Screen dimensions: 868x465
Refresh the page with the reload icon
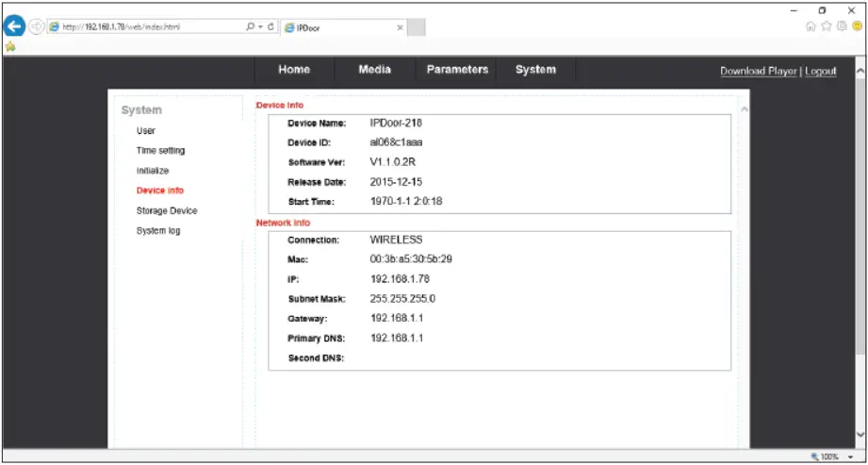pos(270,26)
